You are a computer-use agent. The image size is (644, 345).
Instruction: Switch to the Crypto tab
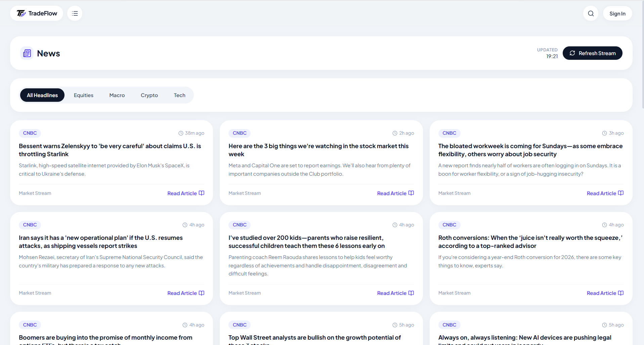click(149, 95)
